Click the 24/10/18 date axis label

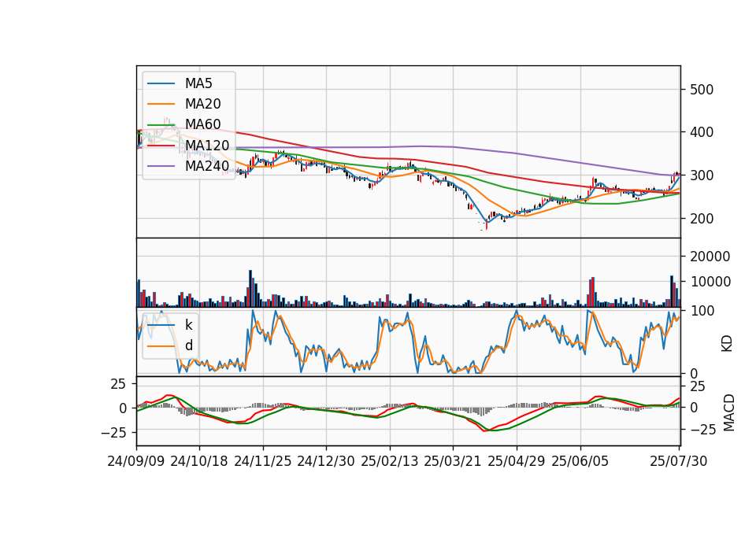coord(199,461)
